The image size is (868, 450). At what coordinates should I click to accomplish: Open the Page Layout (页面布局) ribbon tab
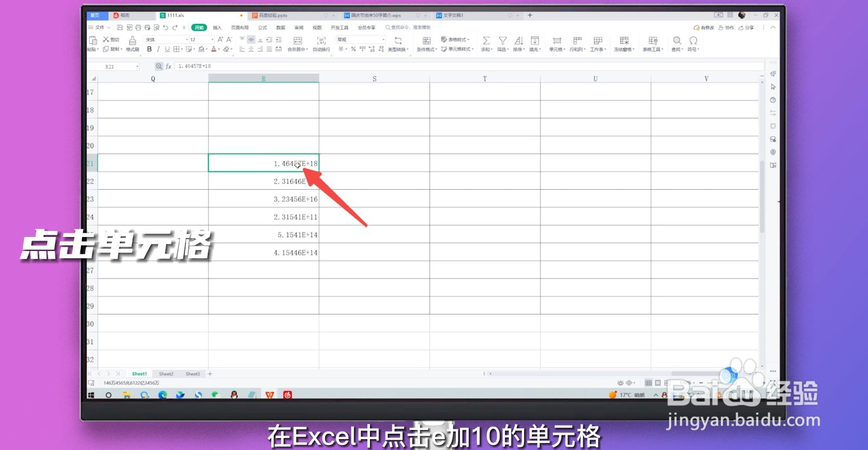pos(239,27)
